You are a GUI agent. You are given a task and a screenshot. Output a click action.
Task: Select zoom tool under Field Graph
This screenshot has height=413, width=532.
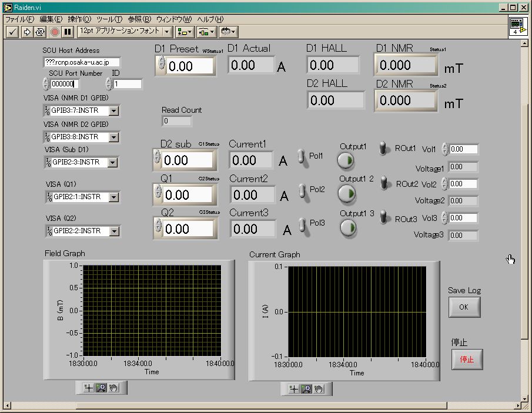tap(101, 388)
